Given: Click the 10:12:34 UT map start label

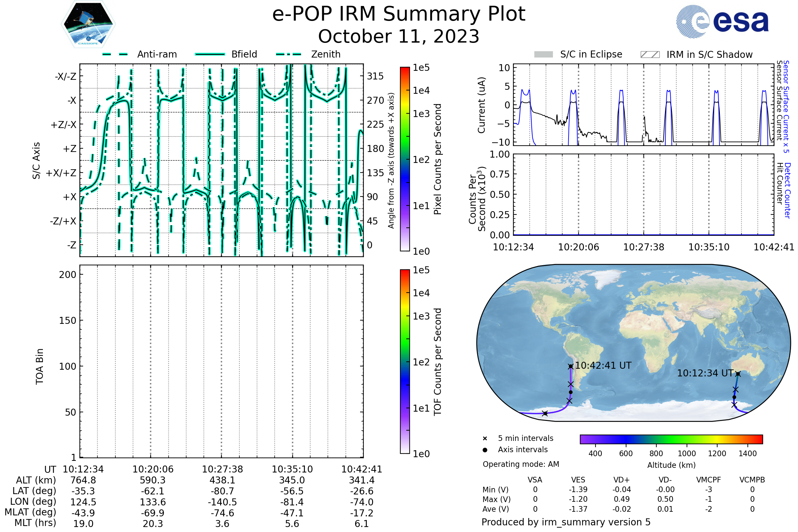Looking at the screenshot, I should (x=705, y=373).
